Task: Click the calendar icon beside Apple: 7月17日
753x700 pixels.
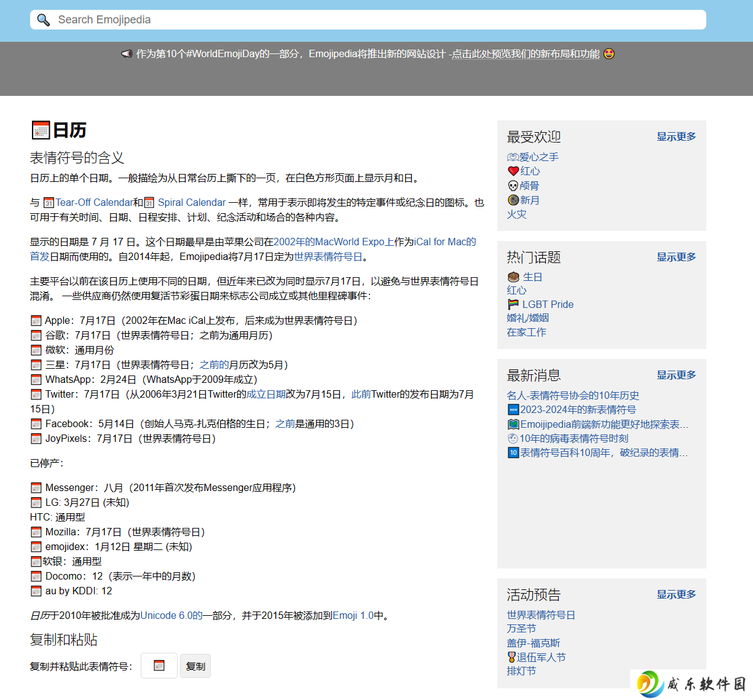Action: (x=36, y=321)
